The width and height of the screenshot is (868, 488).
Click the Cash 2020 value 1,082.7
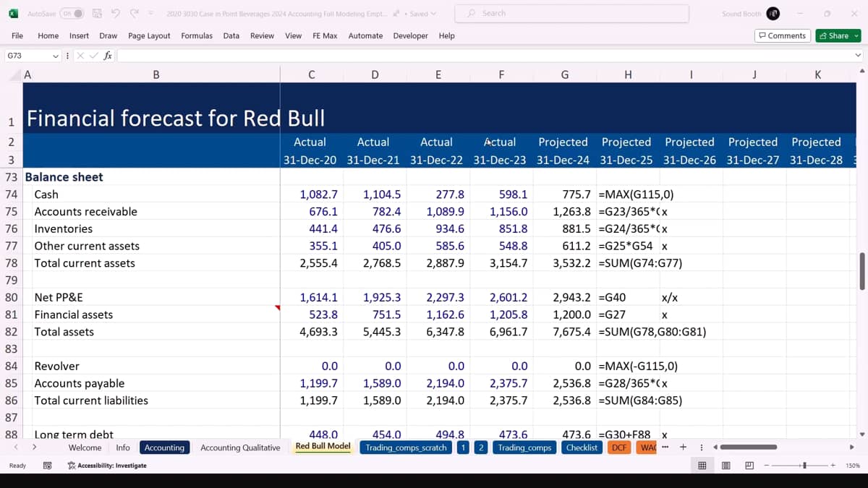tap(311, 194)
